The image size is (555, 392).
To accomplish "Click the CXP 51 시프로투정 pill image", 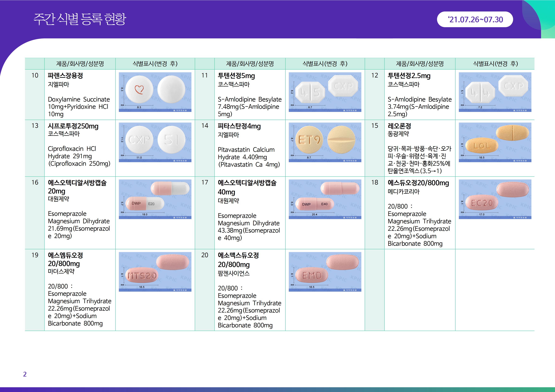I will [x=155, y=142].
